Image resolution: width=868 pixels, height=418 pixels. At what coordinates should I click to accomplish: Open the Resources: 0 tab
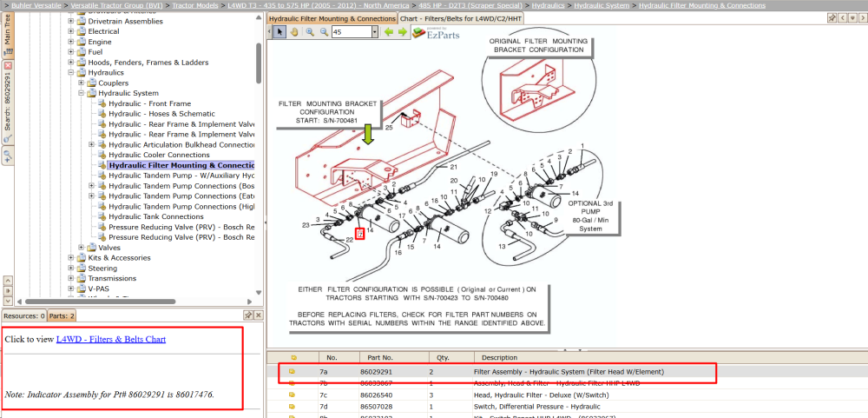[23, 315]
